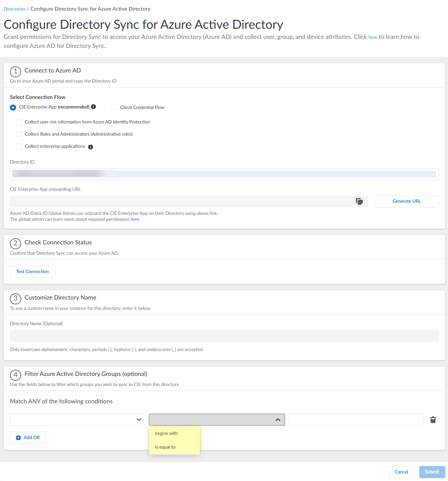448x481 pixels.
Task: Click the filter value text field
Action: coord(356,420)
